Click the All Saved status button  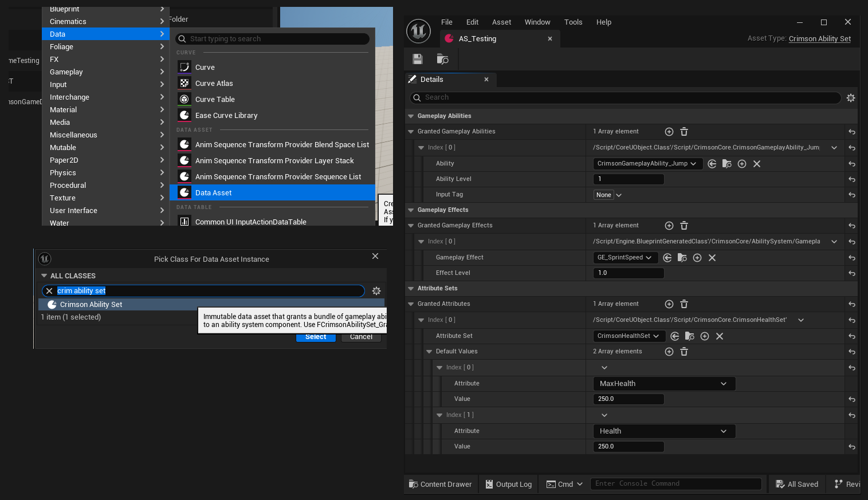pyautogui.click(x=797, y=484)
